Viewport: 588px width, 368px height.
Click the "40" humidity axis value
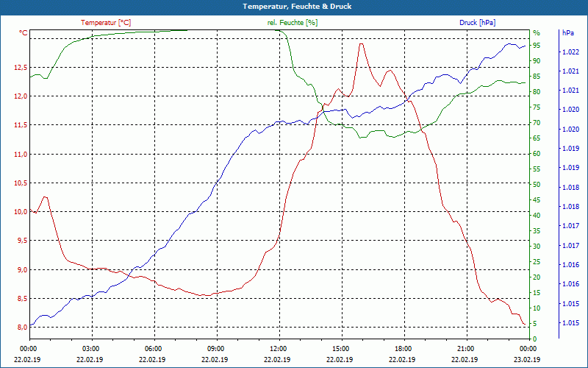pyautogui.click(x=537, y=216)
